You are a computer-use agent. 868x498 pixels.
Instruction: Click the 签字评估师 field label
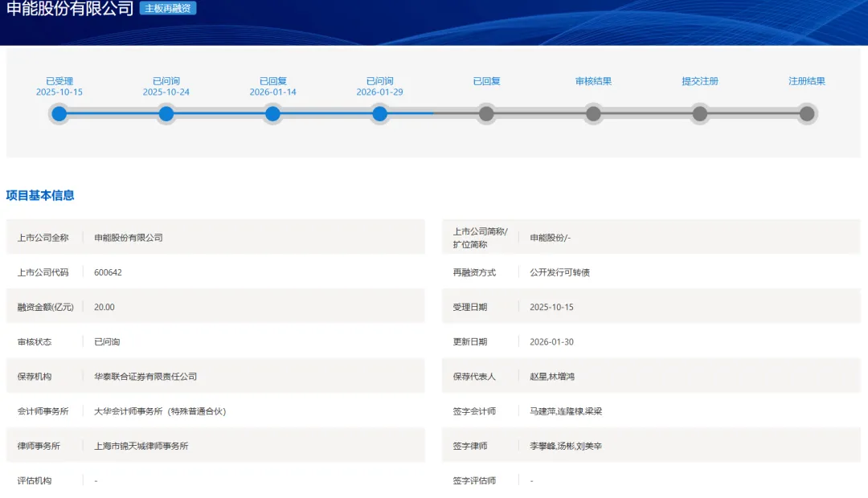coord(474,481)
